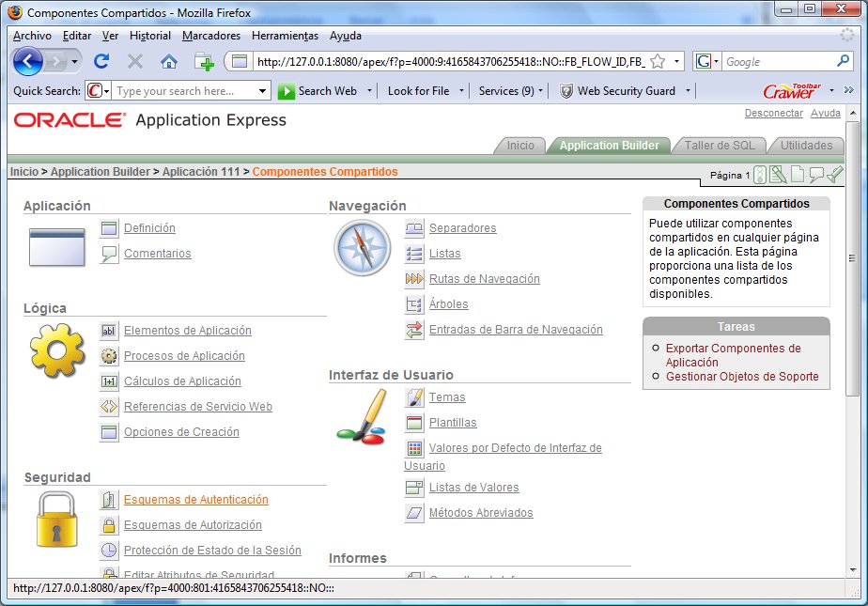The image size is (868, 606).
Task: Expand the Services (9) dropdown
Action: (540, 91)
